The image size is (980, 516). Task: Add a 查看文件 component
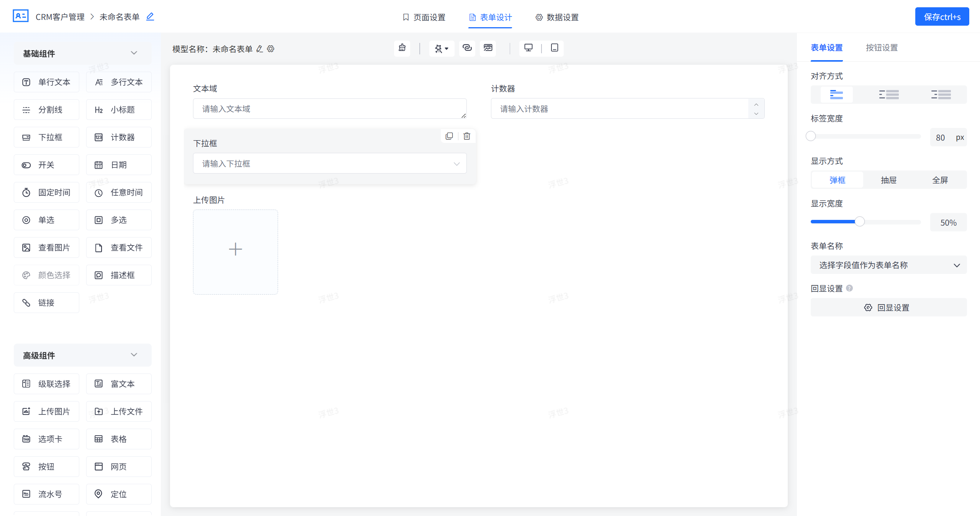pyautogui.click(x=119, y=247)
